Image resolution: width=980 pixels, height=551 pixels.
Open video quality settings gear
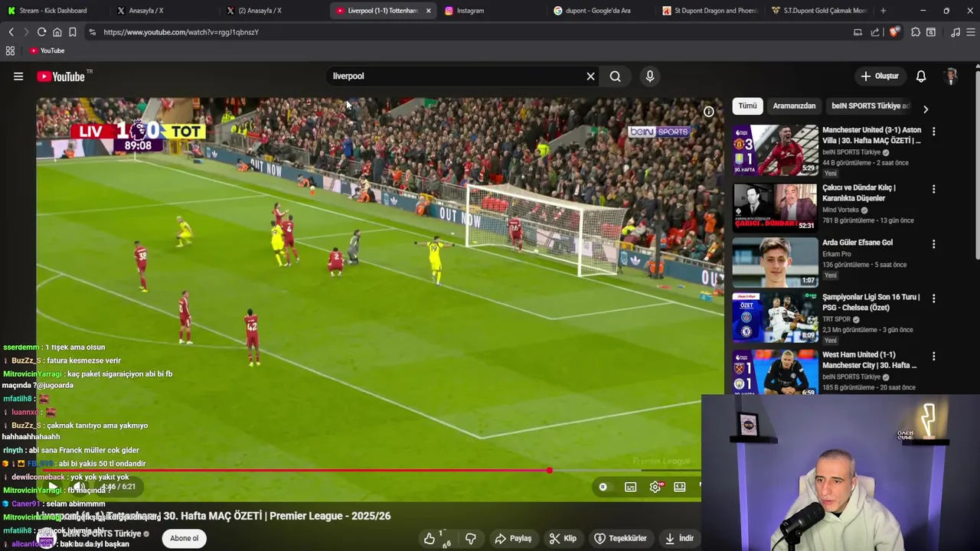click(x=655, y=487)
